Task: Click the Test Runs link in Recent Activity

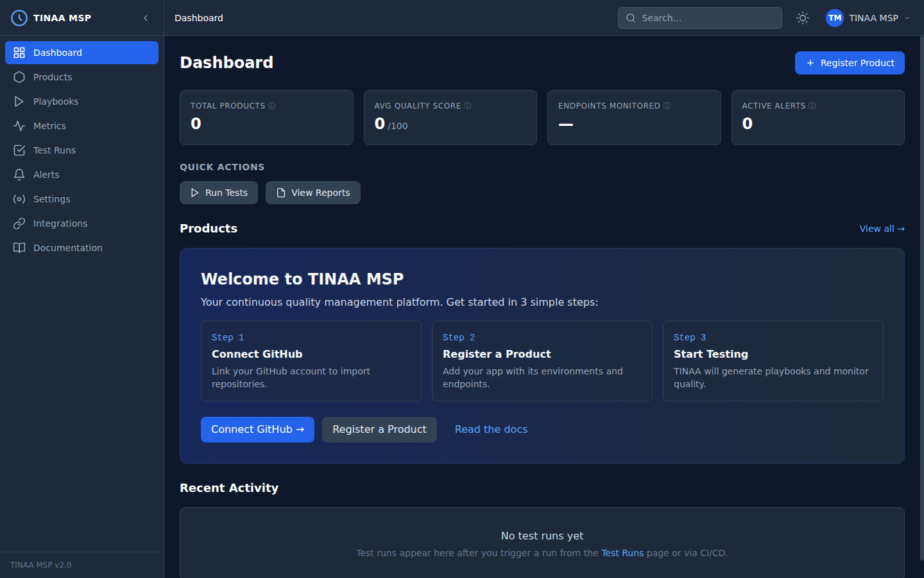Action: (x=622, y=553)
